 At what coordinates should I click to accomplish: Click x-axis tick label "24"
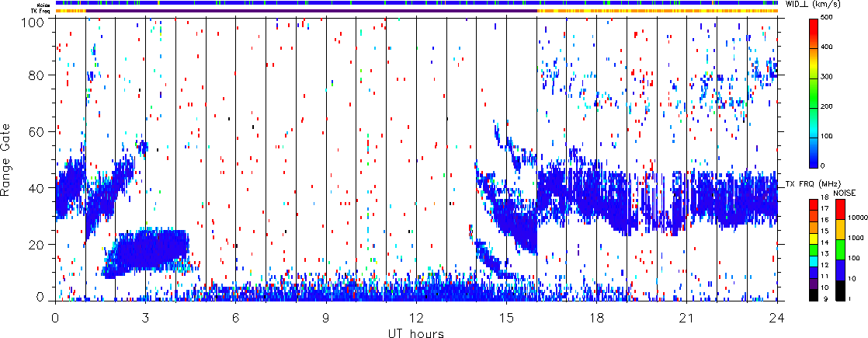tap(776, 319)
